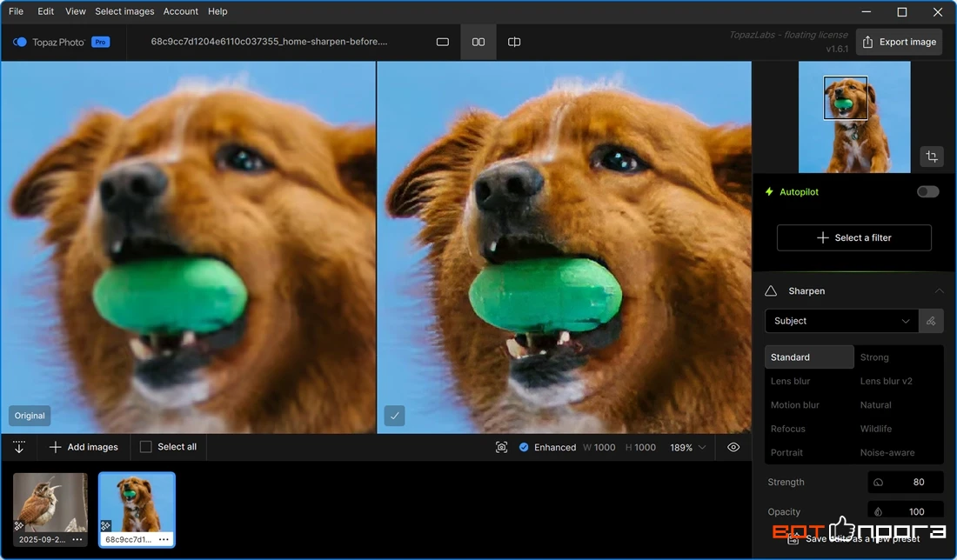The height and width of the screenshot is (560, 957).
Task: Click the navigator preview thumbnail of dog
Action: [853, 117]
